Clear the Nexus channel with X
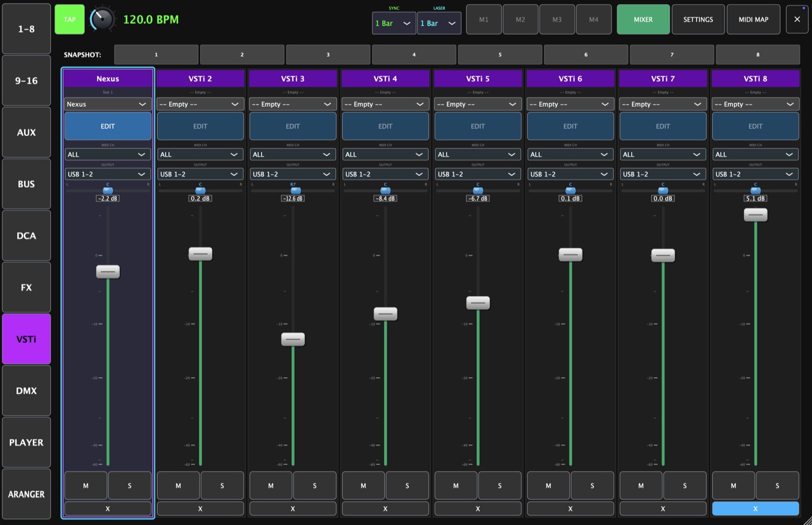The width and height of the screenshot is (812, 525). [108, 509]
